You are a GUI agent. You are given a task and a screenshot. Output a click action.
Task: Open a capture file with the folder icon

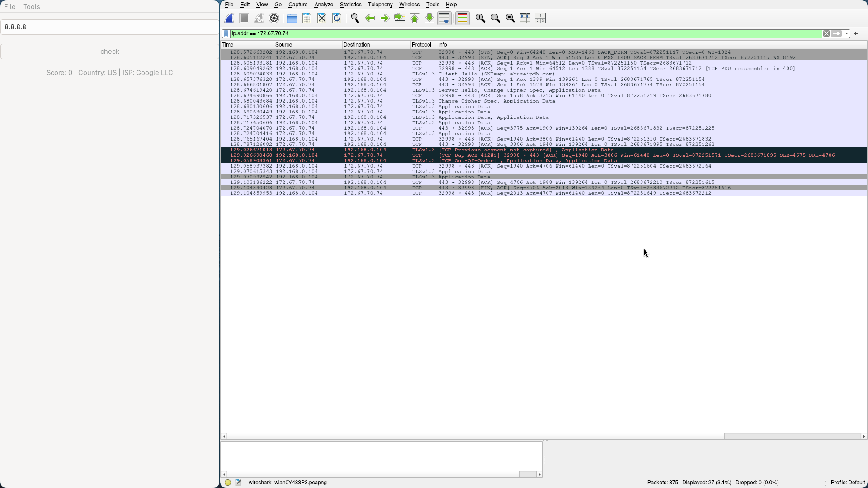[292, 19]
